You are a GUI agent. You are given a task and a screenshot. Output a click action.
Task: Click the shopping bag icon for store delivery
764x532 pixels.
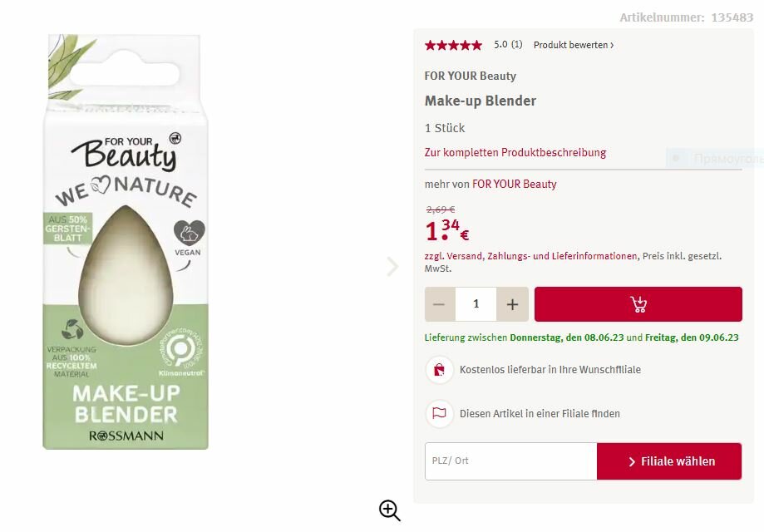pyautogui.click(x=439, y=370)
